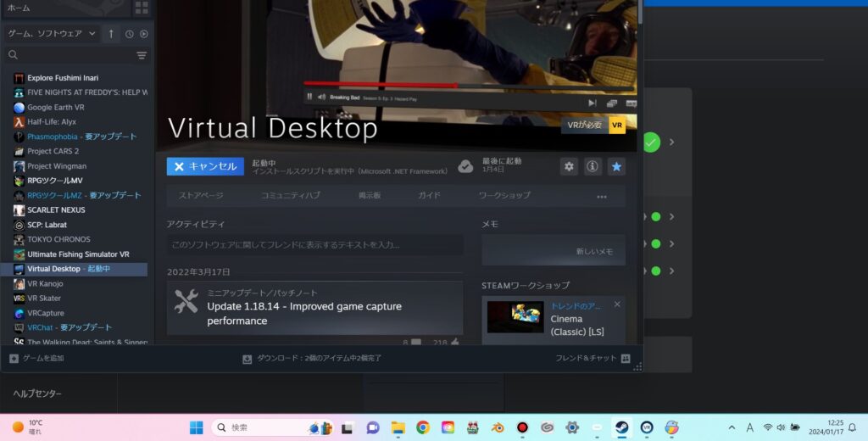Open the ストアページ tab
The height and width of the screenshot is (441, 868).
pos(201,195)
